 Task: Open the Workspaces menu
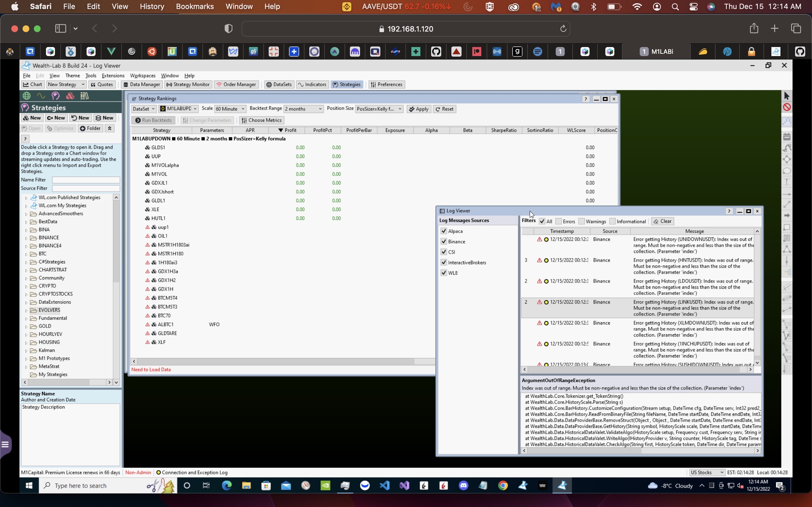click(x=143, y=75)
